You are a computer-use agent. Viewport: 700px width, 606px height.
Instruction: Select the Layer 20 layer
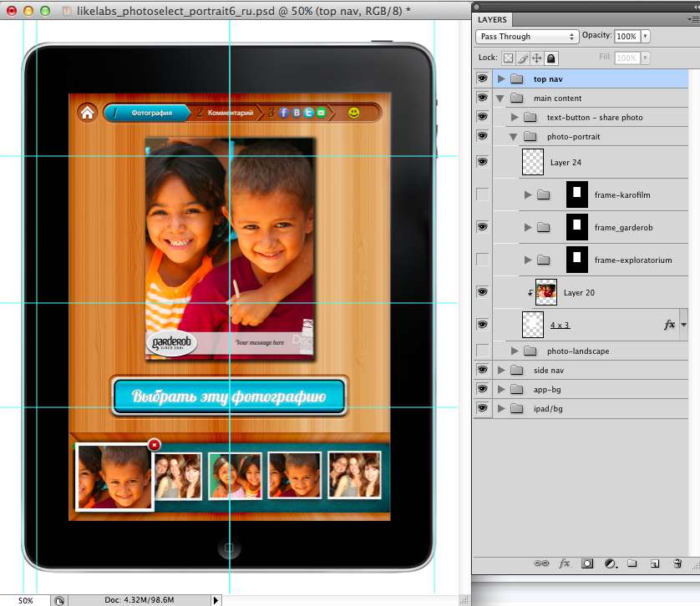(581, 293)
